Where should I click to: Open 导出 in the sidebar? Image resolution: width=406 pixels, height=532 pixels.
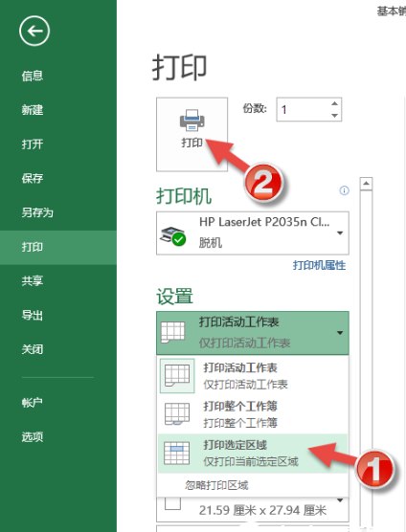[x=33, y=315]
